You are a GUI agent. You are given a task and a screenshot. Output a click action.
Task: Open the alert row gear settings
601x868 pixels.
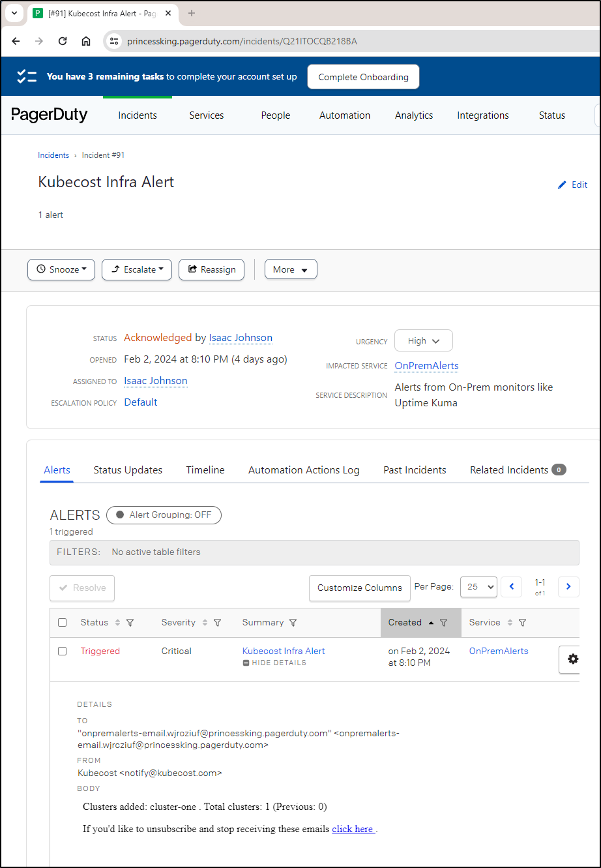tap(572, 659)
